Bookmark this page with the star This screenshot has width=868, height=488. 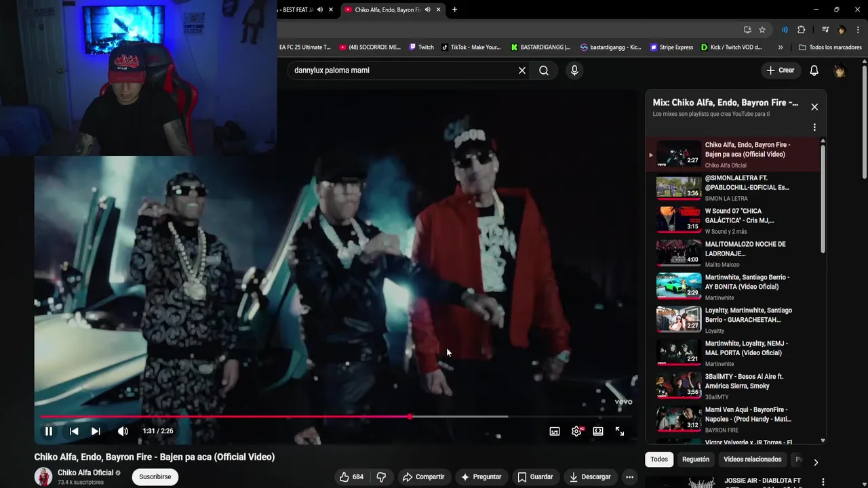762,30
